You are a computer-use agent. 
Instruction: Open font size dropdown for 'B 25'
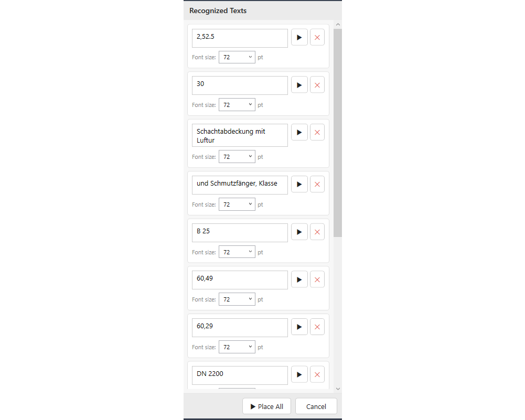pyautogui.click(x=237, y=252)
